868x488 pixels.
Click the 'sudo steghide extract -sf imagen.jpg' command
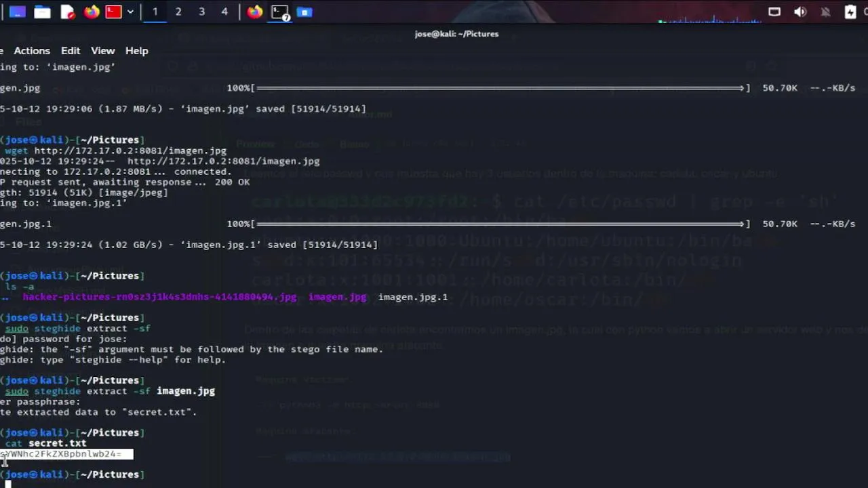(110, 391)
